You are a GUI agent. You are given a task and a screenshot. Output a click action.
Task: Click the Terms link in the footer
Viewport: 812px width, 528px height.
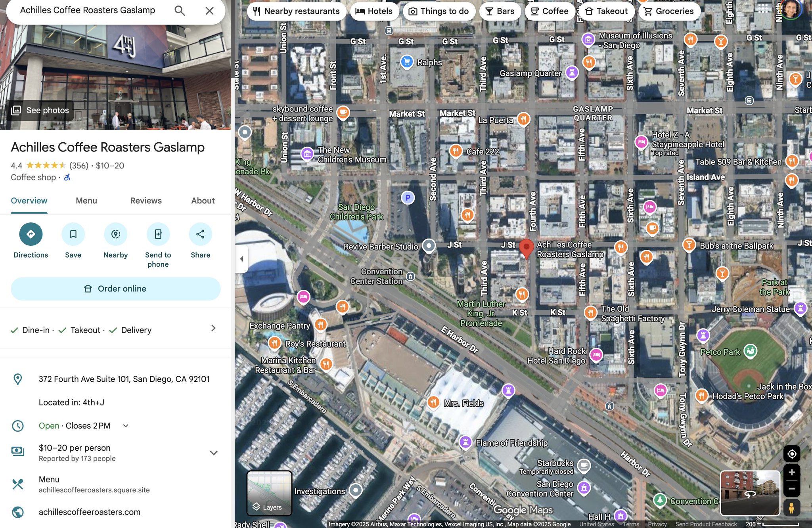(x=631, y=524)
